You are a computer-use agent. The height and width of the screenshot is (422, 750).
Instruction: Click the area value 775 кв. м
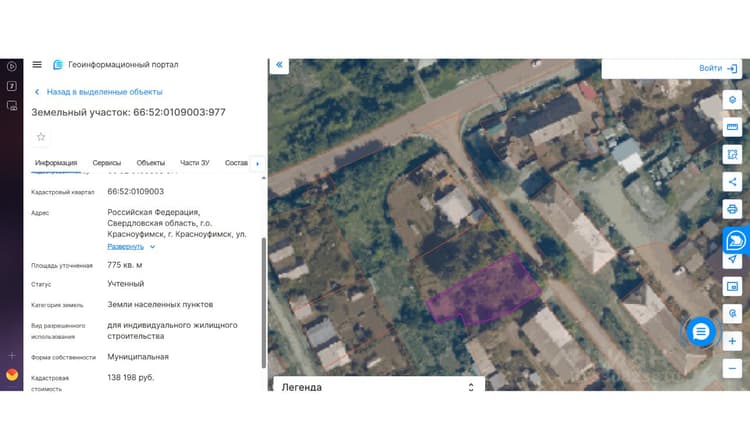[125, 265]
